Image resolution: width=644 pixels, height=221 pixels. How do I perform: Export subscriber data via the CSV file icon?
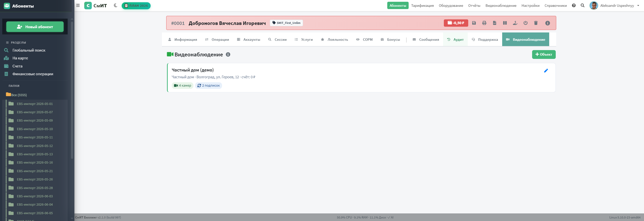pos(494,23)
